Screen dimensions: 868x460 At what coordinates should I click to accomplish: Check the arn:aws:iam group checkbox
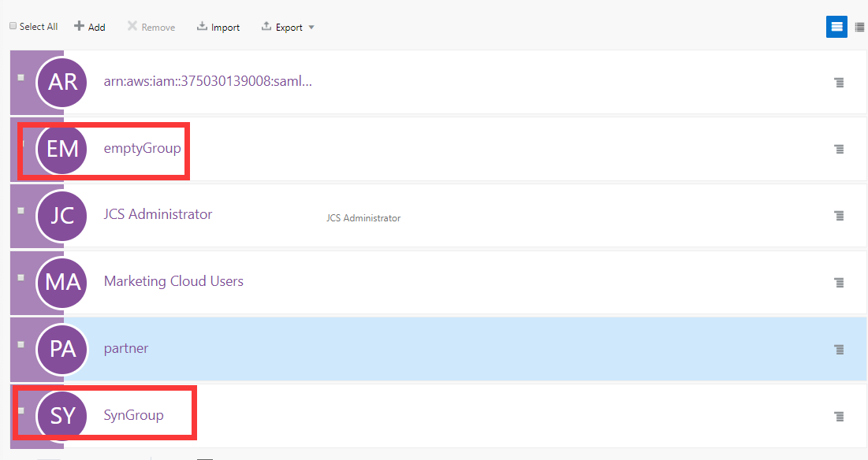[21, 77]
